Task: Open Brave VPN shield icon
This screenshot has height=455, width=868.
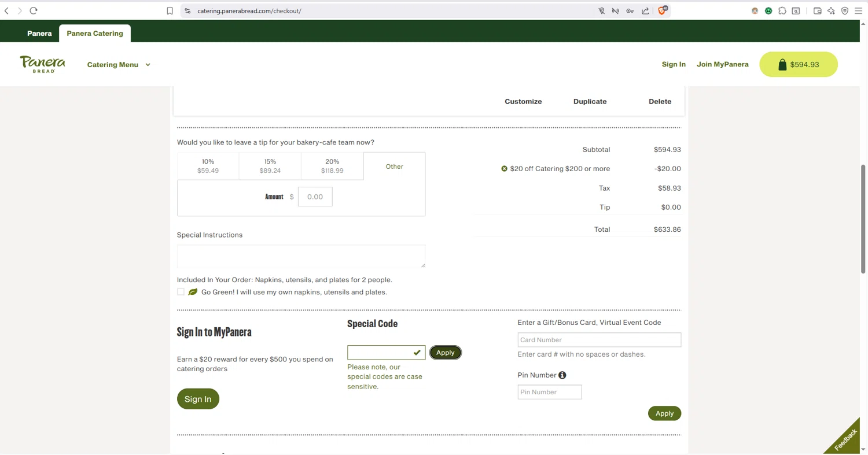Action: [845, 10]
